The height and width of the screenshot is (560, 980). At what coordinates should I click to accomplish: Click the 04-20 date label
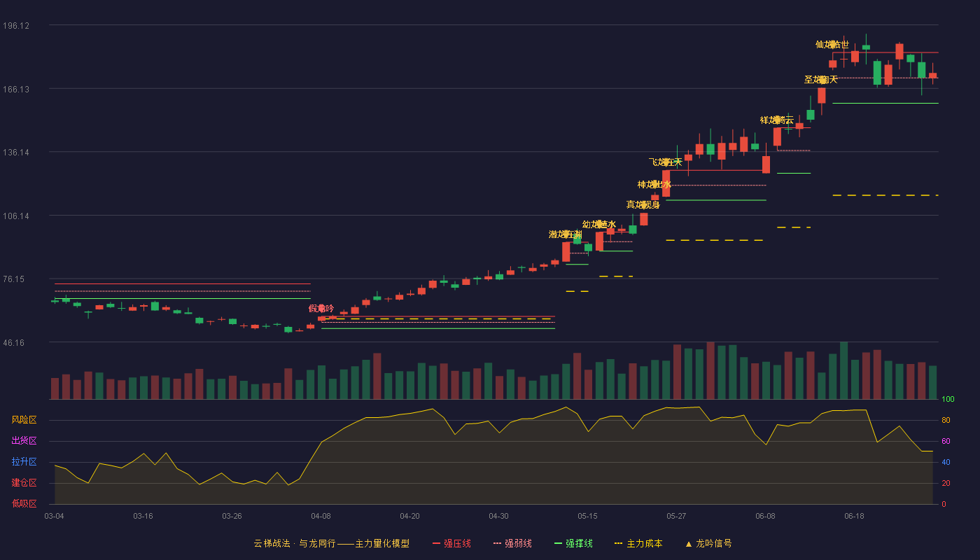(x=409, y=516)
